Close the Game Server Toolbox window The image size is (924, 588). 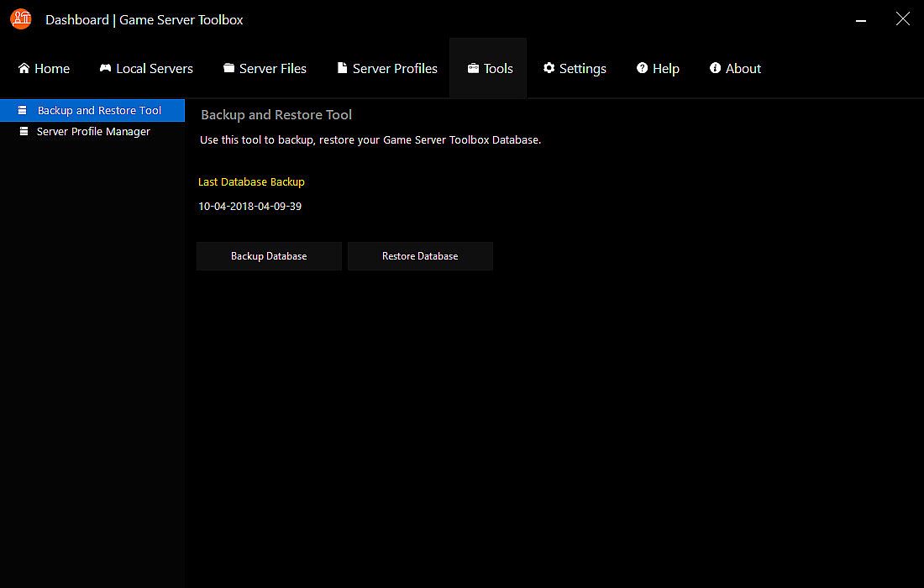pyautogui.click(x=903, y=18)
